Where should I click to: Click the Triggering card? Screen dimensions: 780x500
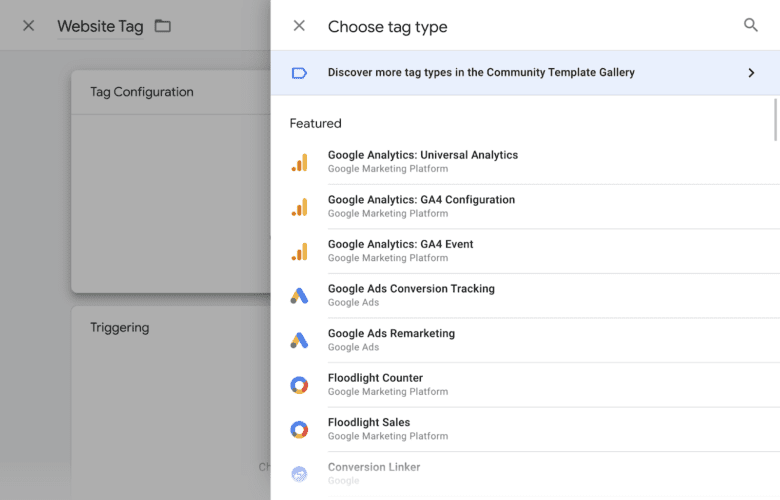(170, 400)
